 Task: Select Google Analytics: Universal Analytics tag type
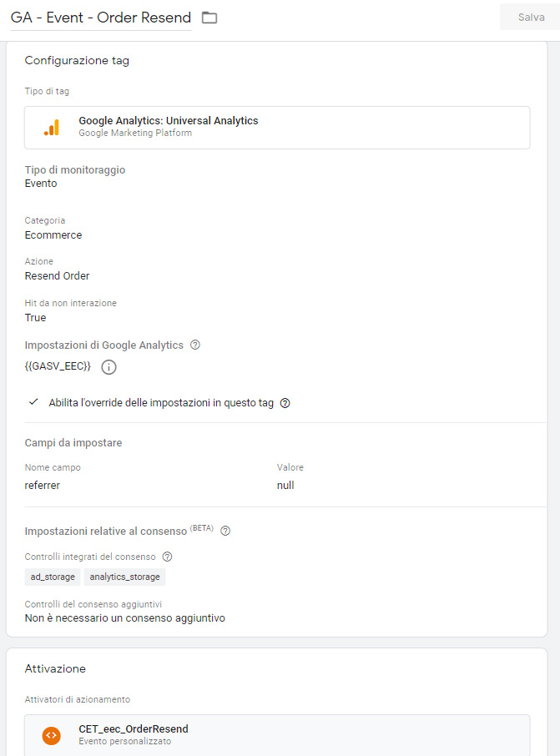277,128
